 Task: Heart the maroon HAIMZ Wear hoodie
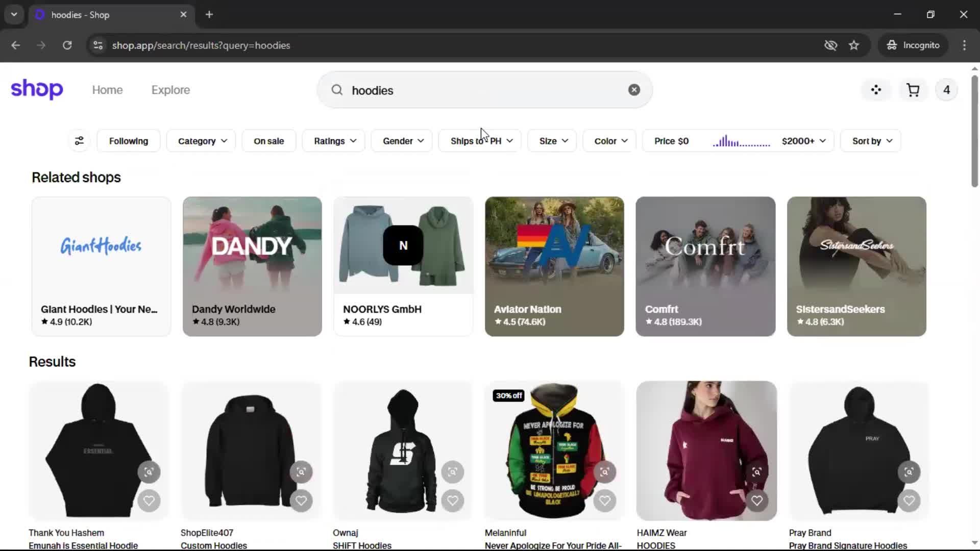pyautogui.click(x=756, y=500)
